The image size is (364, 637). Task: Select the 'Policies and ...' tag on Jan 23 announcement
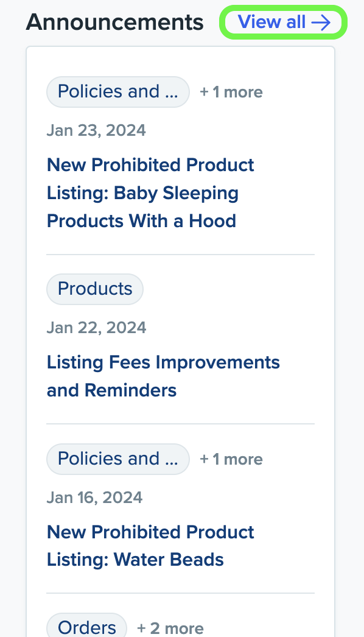pyautogui.click(x=117, y=91)
